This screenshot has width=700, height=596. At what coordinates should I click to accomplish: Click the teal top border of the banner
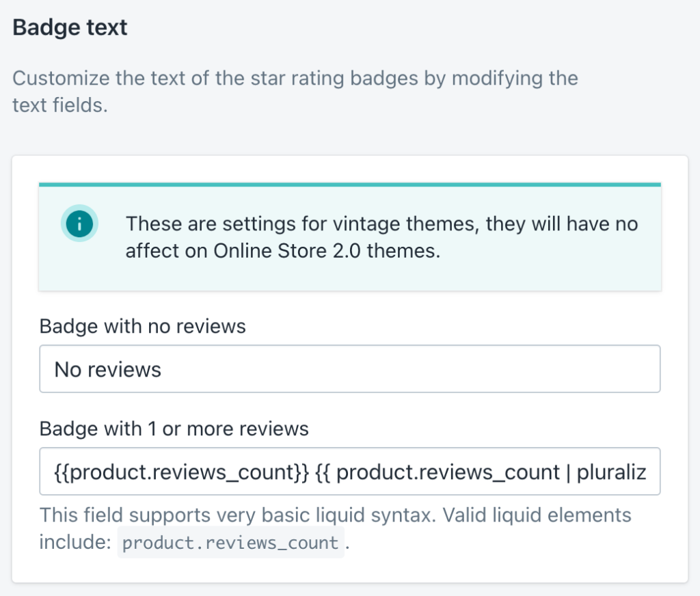[349, 184]
